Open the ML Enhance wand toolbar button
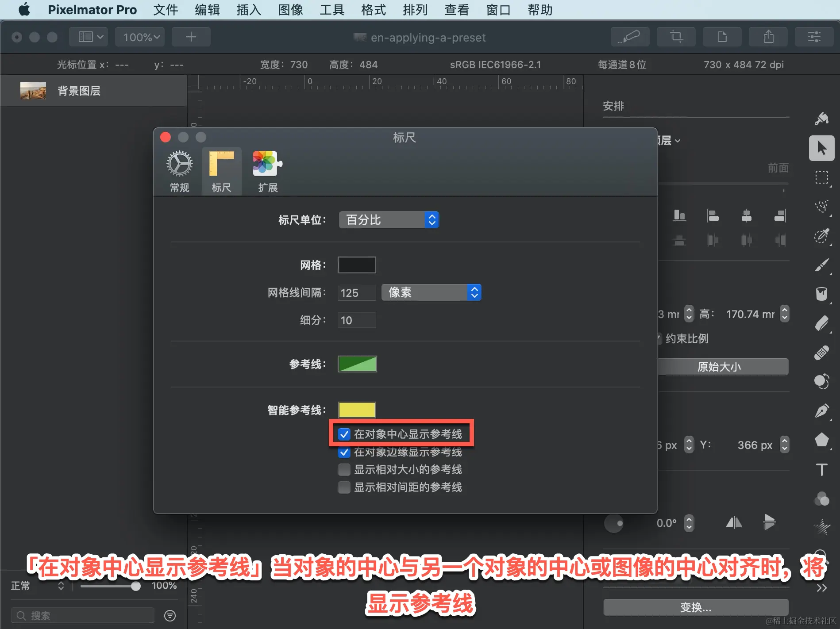 click(630, 37)
